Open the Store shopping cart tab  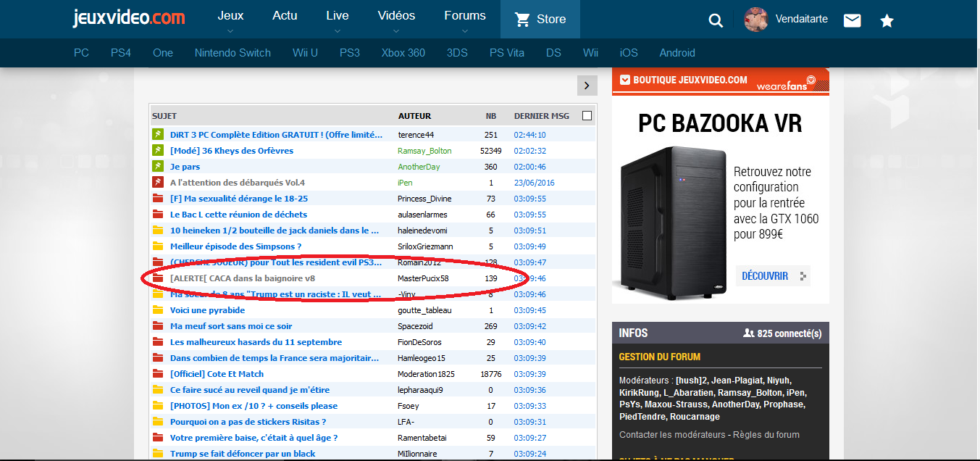540,20
